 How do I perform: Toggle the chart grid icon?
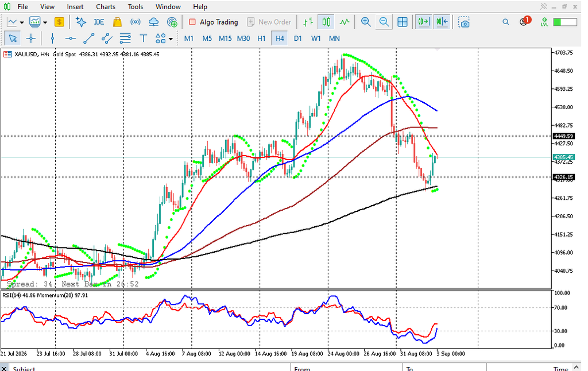(403, 22)
